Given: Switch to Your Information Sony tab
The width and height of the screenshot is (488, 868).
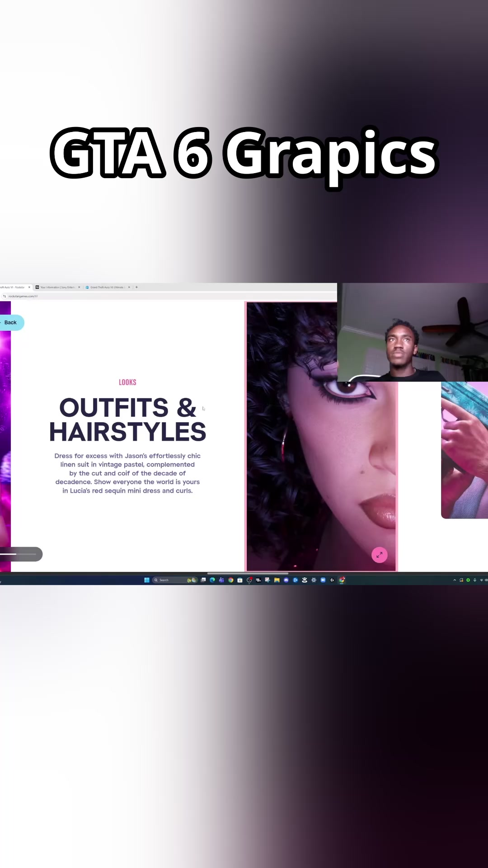Looking at the screenshot, I should 58,287.
